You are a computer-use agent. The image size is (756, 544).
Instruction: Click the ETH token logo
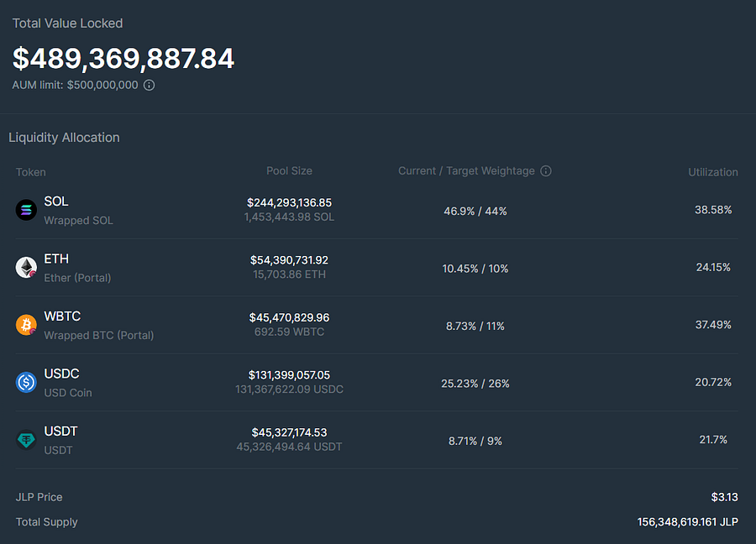point(26,268)
